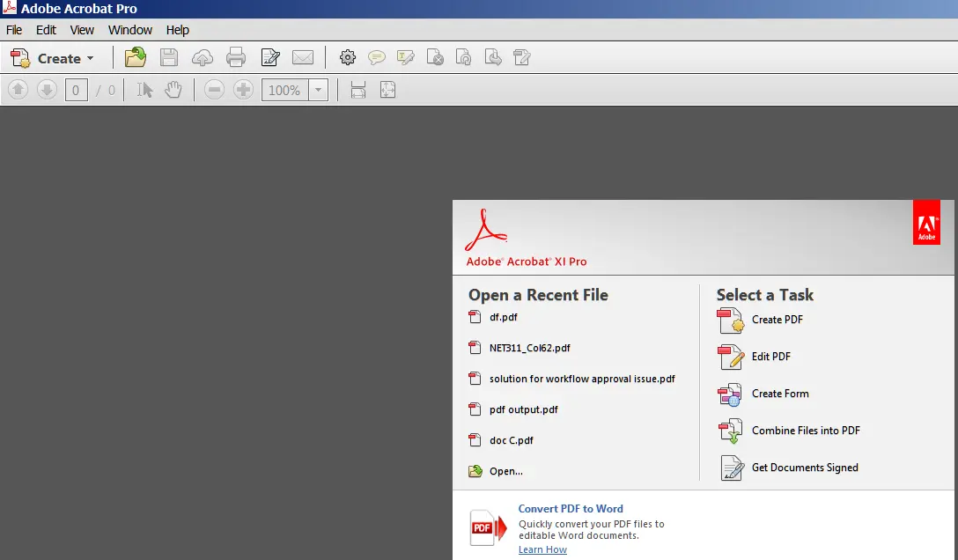Click the highlight text icon
Screen dimensions: 958x560
point(405,58)
